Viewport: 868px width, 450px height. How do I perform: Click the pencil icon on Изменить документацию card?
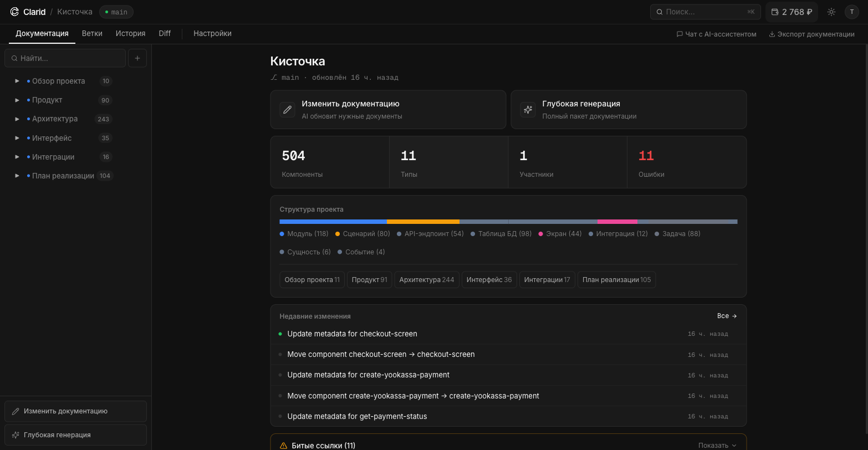coord(287,109)
